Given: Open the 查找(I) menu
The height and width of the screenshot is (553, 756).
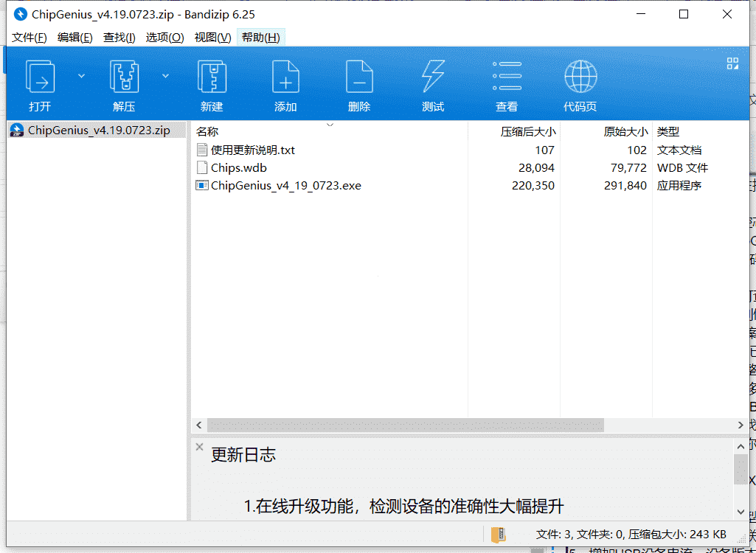Looking at the screenshot, I should click(x=119, y=38).
